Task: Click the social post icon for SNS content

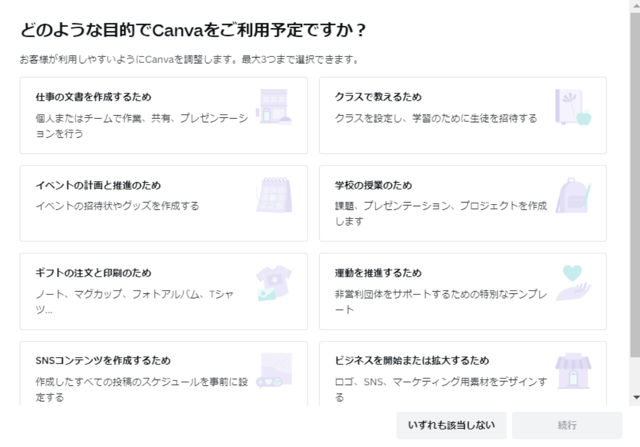Action: [x=274, y=371]
